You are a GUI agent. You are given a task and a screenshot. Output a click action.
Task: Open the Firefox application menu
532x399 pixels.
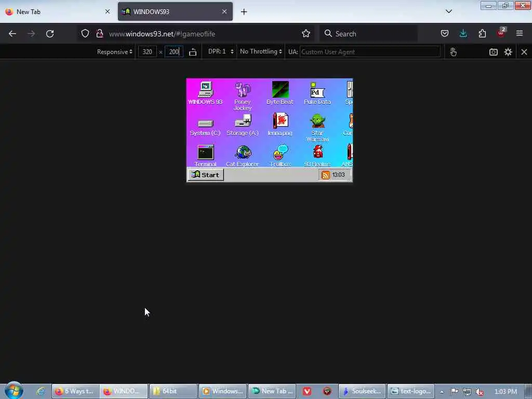520,33
